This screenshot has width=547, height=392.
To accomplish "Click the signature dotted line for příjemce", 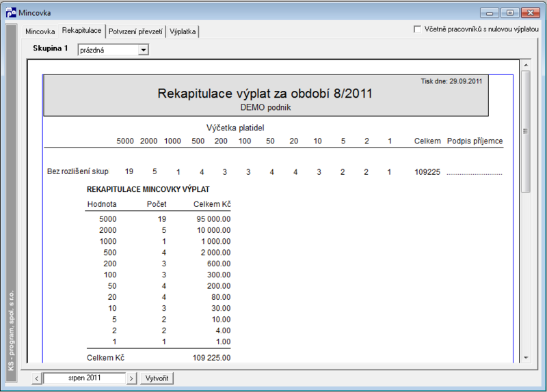I will tap(475, 173).
